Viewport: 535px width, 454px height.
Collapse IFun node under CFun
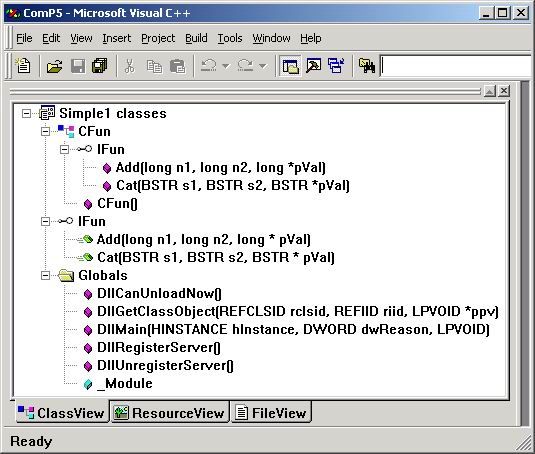click(x=64, y=149)
